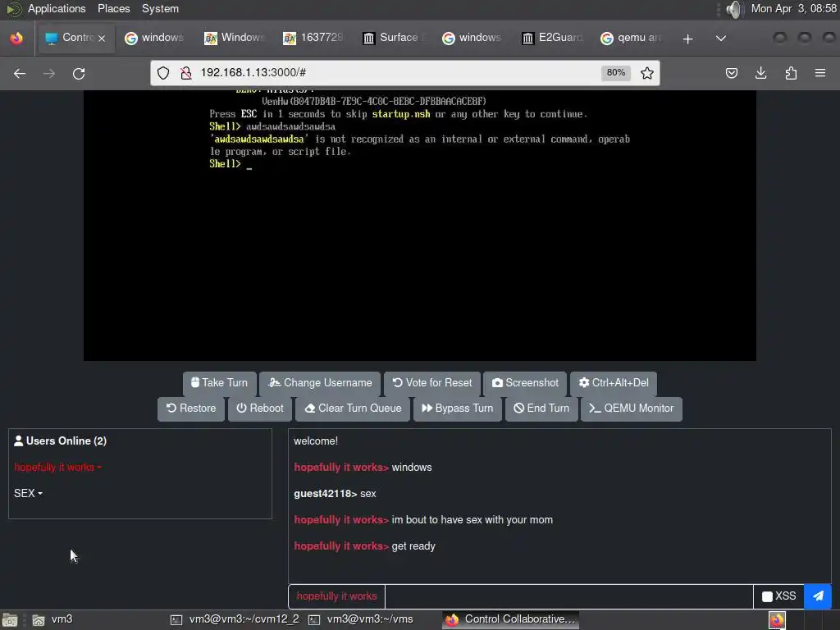This screenshot has height=630, width=840.
Task: Click the browser forward arrow
Action: pos(49,73)
